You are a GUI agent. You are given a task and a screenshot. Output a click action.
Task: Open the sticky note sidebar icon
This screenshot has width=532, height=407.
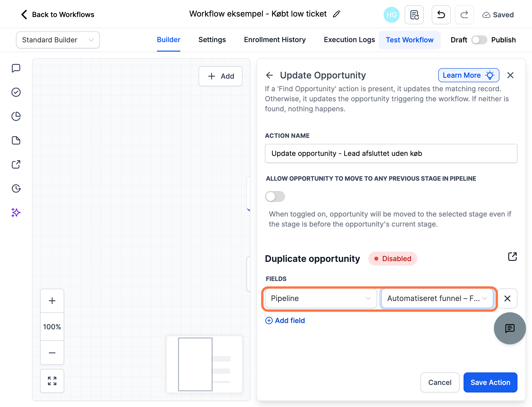[16, 140]
